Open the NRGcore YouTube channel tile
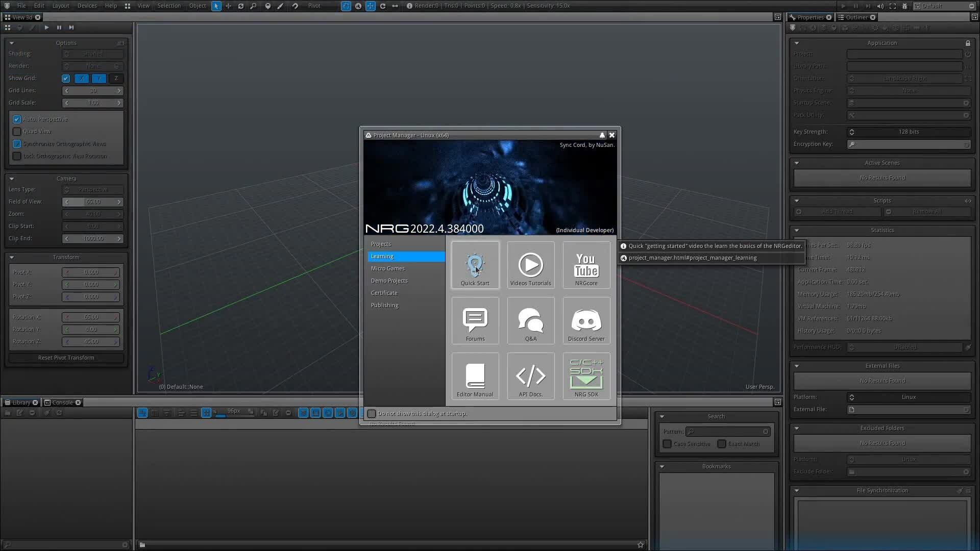The height and width of the screenshot is (551, 980). click(586, 265)
